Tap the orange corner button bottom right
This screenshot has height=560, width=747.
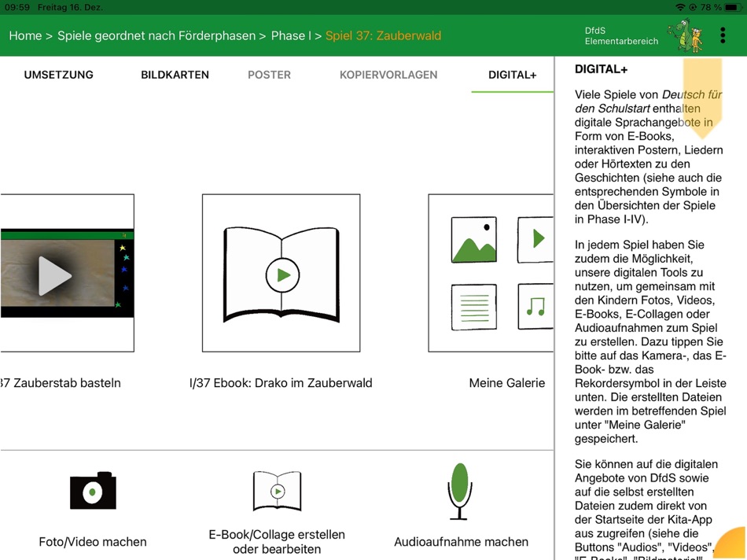[731, 544]
